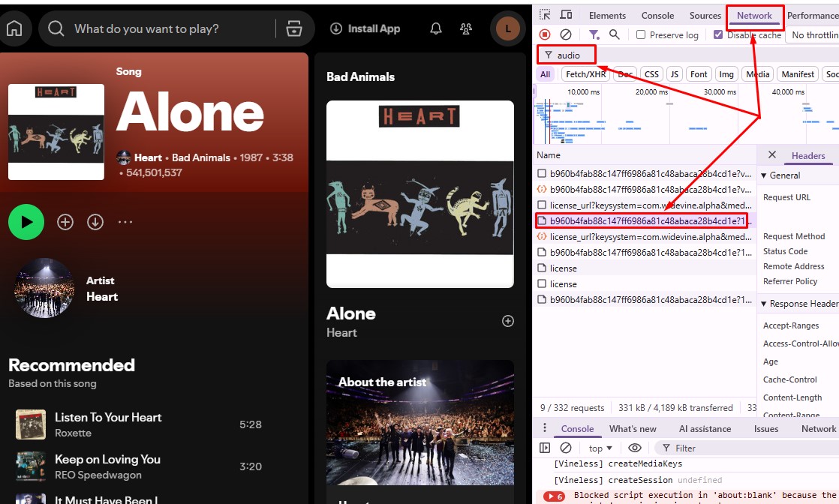Open artist link Heart under song title
839x504 pixels.
148,157
